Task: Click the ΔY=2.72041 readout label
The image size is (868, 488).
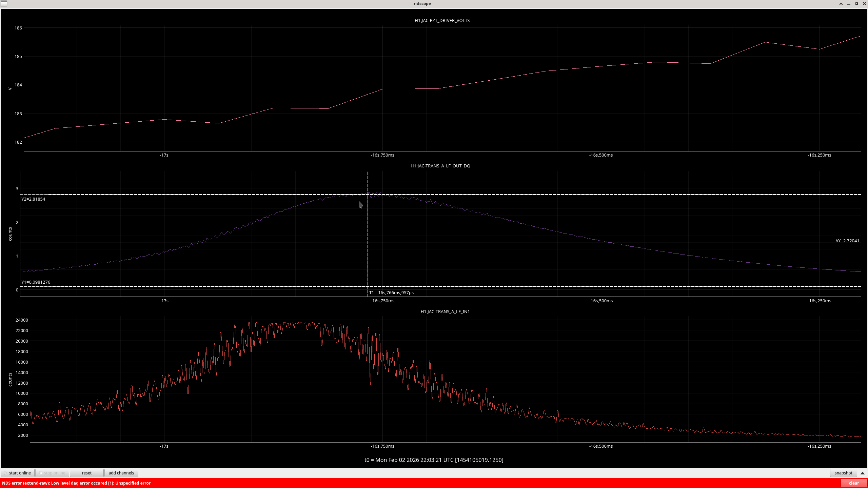Action: (x=847, y=241)
